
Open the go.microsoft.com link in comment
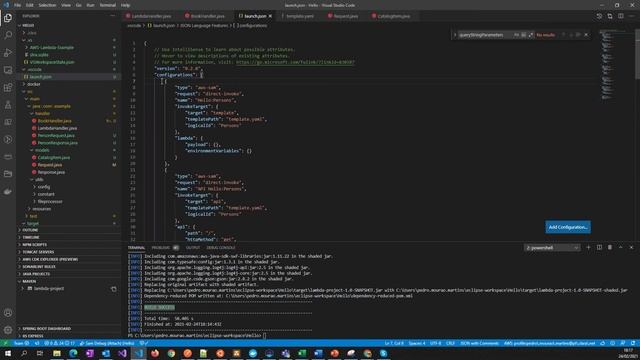click(295, 62)
